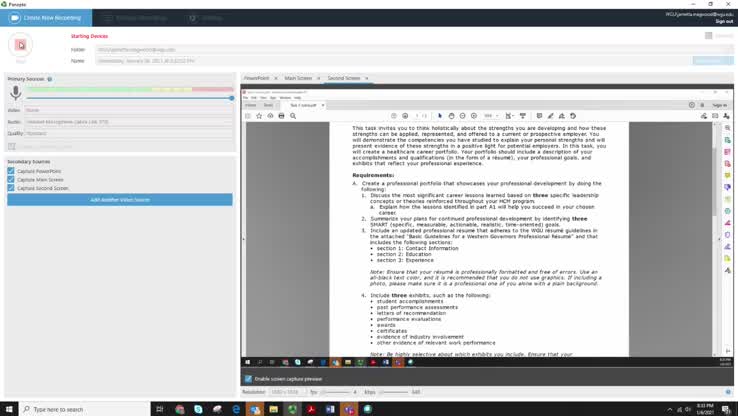Click Add Another Video Source button
The image size is (738, 416).
(x=119, y=200)
